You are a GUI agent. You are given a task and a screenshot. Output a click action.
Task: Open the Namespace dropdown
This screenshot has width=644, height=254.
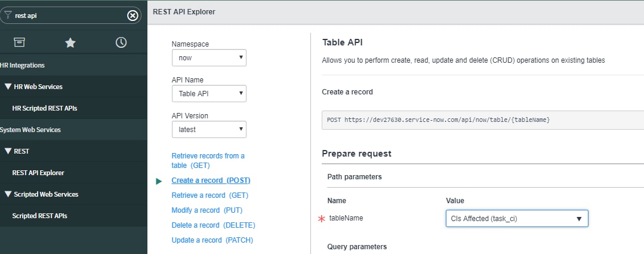click(x=209, y=58)
